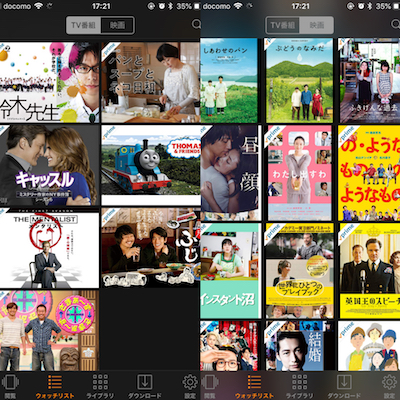Open ぶどうのなみだ movie poster
This screenshot has height=400, width=400.
pos(299,80)
